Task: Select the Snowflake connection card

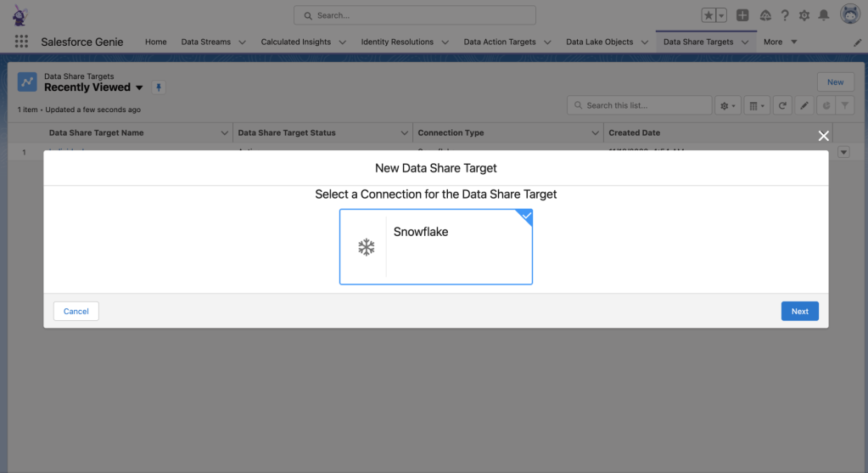Action: pos(436,246)
